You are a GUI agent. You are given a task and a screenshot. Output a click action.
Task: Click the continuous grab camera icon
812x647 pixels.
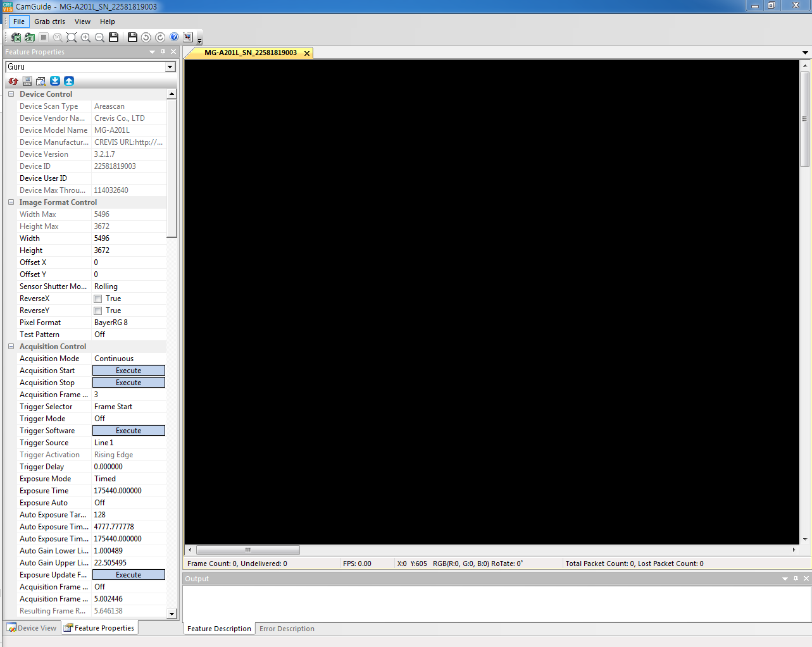(x=16, y=37)
